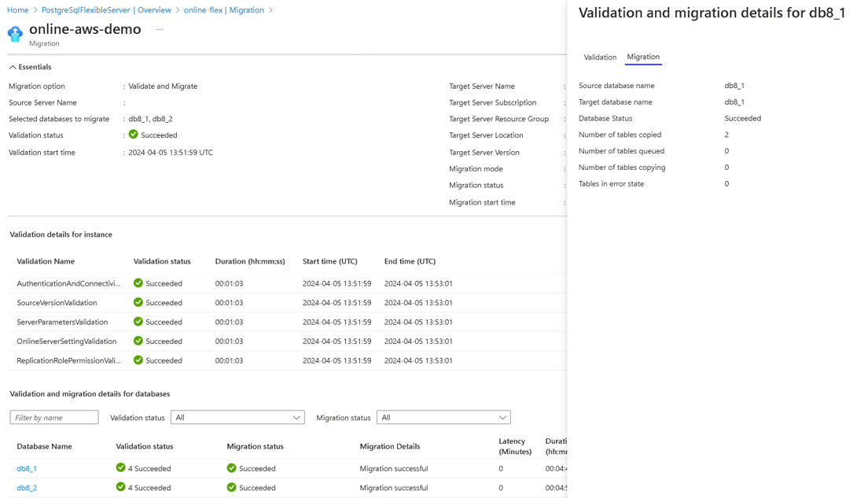The width and height of the screenshot is (868, 498).
Task: Click the green check icon in SourceVersionValidation row
Action: (138, 302)
